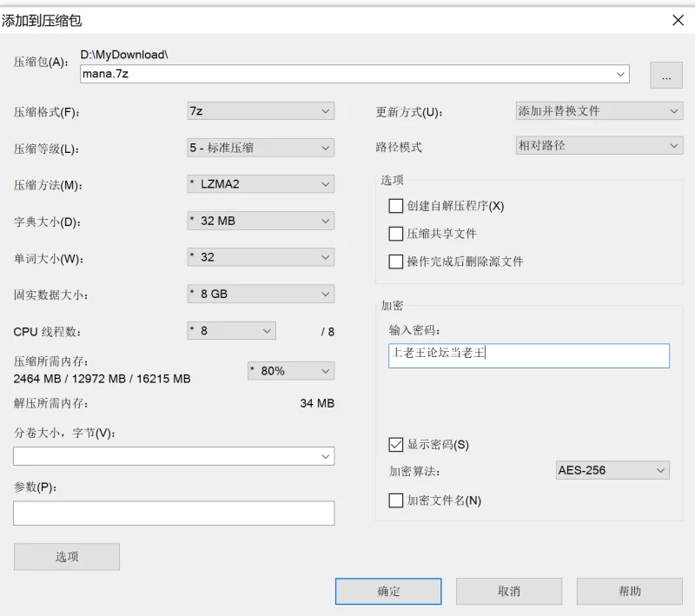Expand the 路径模式 dropdown

point(599,146)
